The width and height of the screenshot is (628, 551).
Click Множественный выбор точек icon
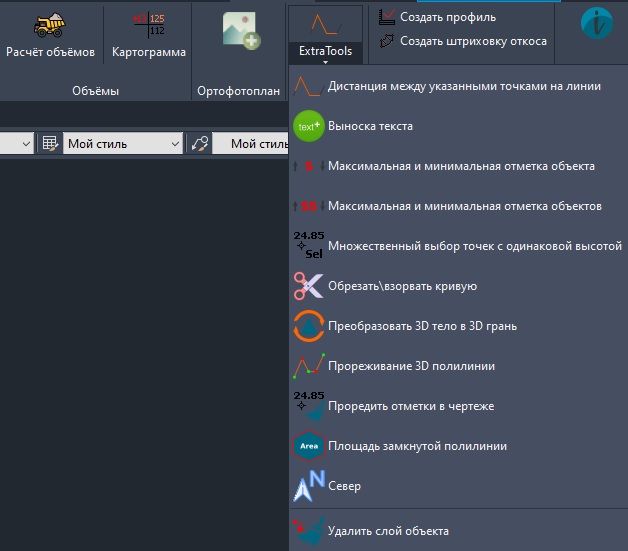click(x=309, y=246)
